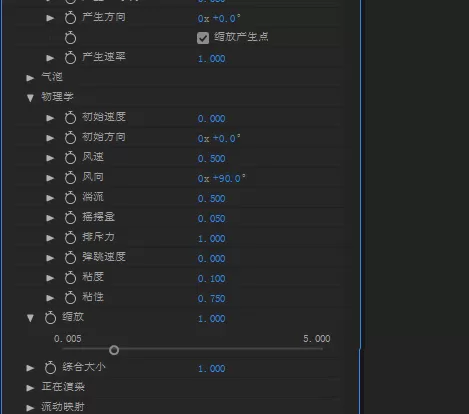469x414 pixels.
Task: Click 湍流 value 0.500
Action: 212,199
